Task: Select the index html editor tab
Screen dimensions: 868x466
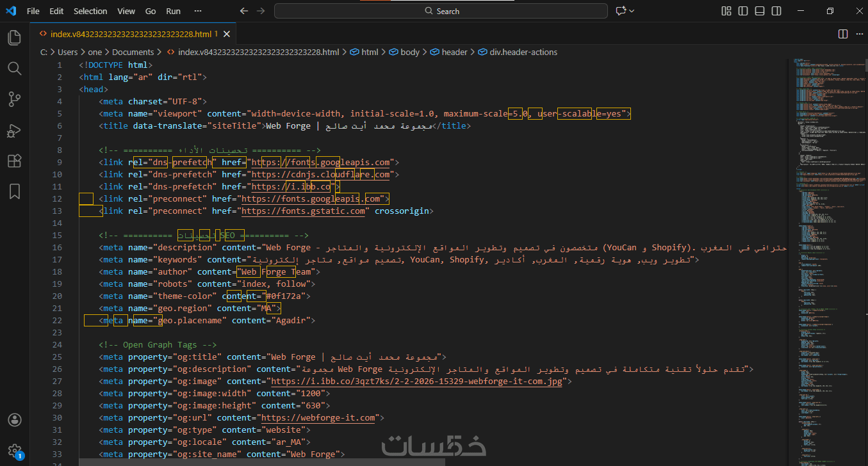Action: (133, 34)
